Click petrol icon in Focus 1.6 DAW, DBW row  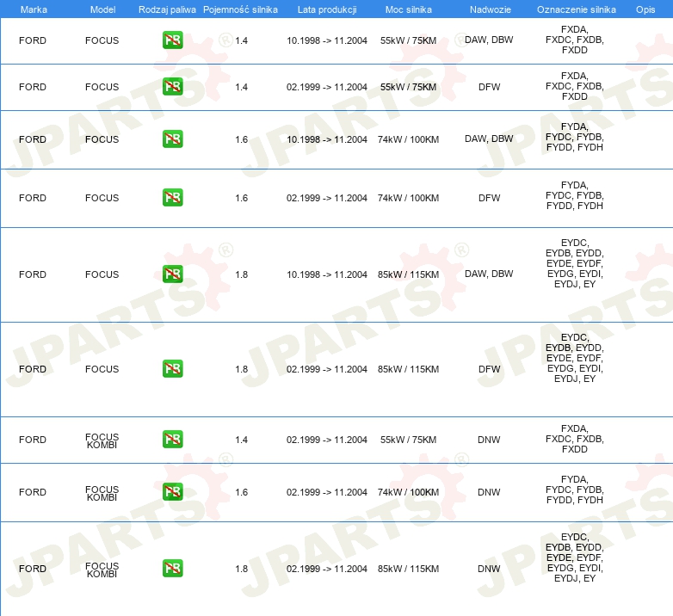pos(172,139)
